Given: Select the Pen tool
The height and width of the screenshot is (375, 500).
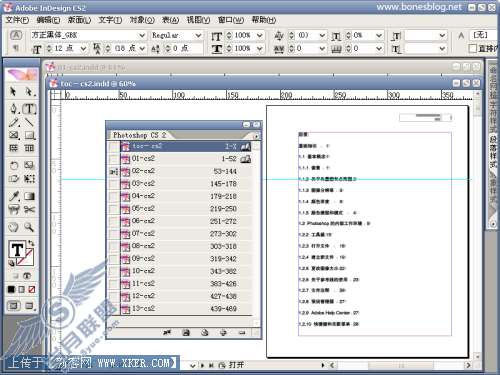Looking at the screenshot, I should [13, 108].
